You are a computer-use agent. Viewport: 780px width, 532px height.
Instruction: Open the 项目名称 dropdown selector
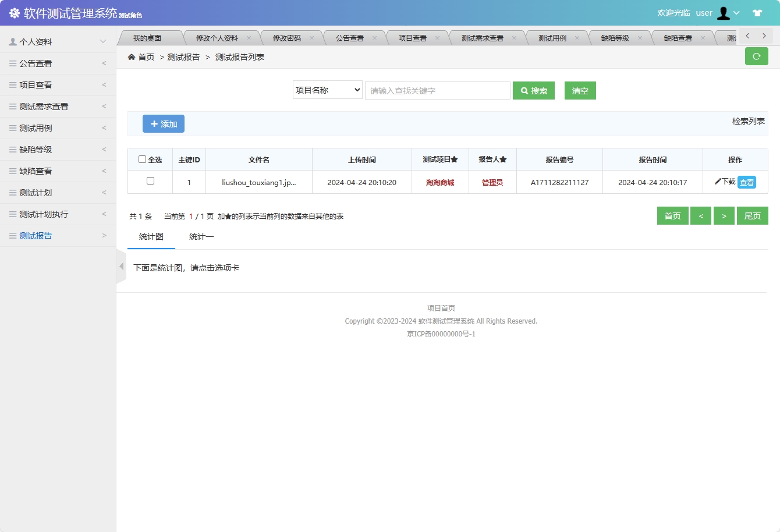click(327, 90)
